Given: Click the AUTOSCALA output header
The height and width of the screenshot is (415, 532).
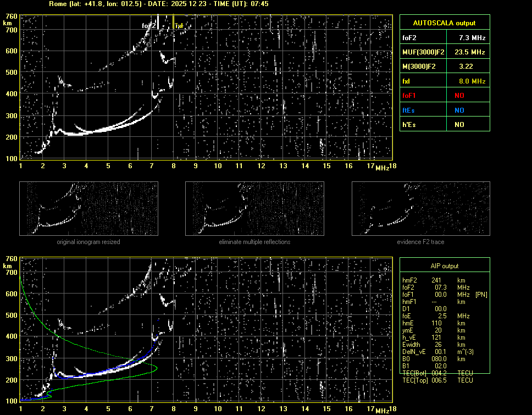Looking at the screenshot, I should [x=445, y=23].
